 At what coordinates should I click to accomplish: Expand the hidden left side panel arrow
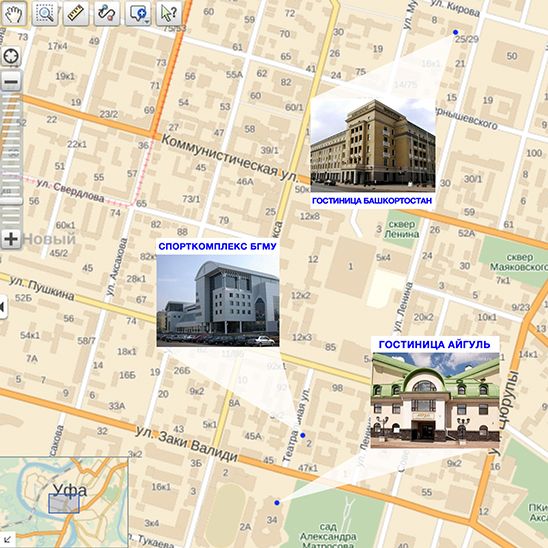pos(3,307)
